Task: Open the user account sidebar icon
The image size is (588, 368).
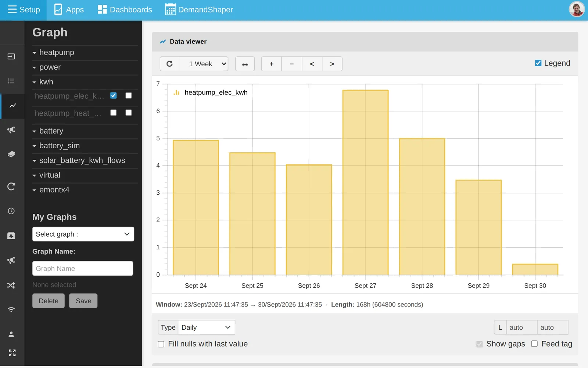Action: coord(11,334)
